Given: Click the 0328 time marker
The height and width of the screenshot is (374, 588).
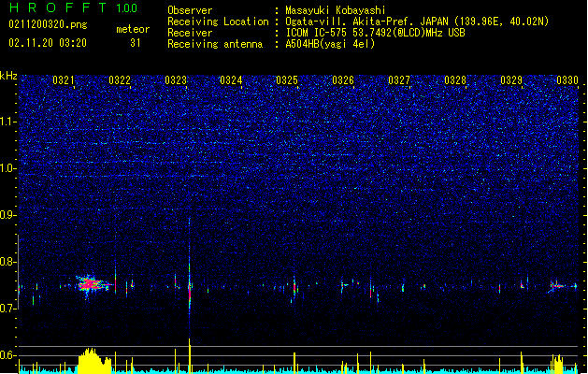Looking at the screenshot, I should [455, 80].
